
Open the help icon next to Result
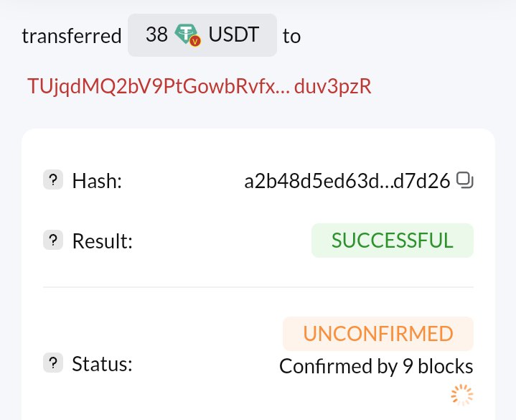(53, 241)
